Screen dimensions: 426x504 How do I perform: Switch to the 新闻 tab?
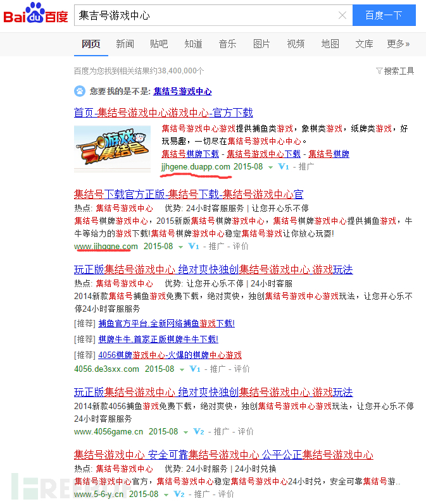pos(125,44)
